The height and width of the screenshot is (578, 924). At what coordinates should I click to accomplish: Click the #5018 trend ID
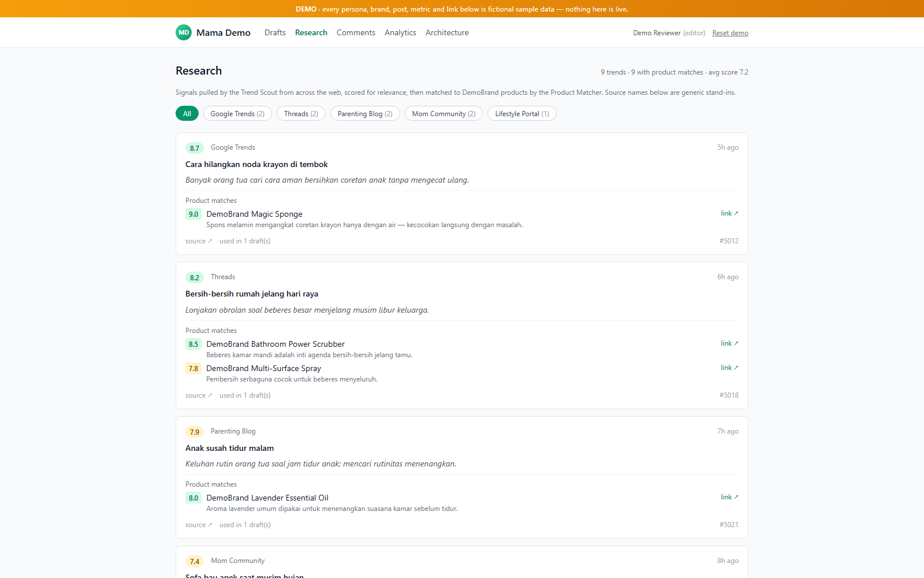(x=729, y=395)
